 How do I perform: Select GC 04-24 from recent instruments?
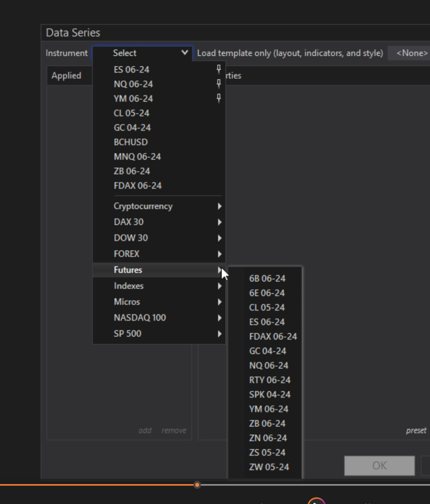click(159, 128)
